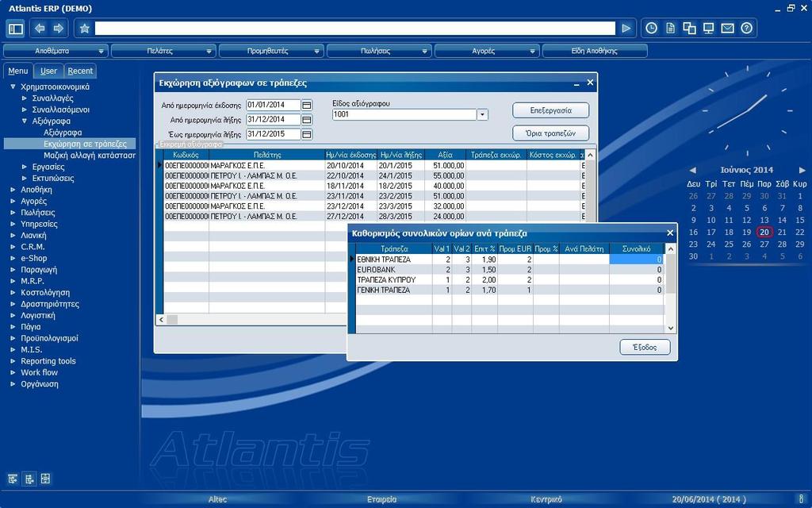
Task: Select the voucher row with value 55.000,00
Action: (x=374, y=175)
